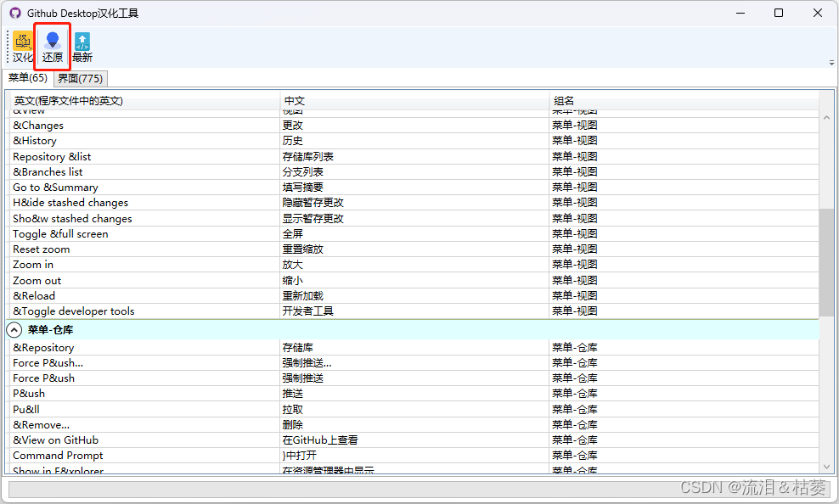Click the 更改 translation cell

click(414, 125)
